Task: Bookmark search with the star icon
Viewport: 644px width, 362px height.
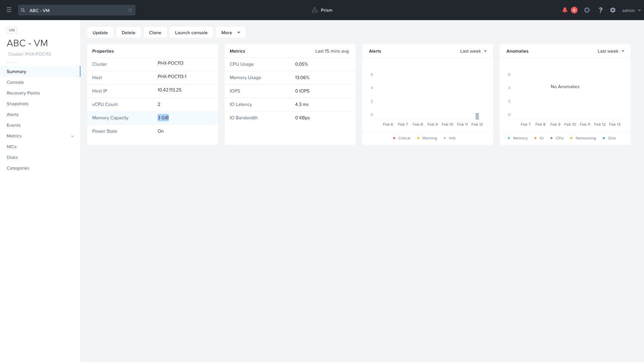Action: [130, 10]
